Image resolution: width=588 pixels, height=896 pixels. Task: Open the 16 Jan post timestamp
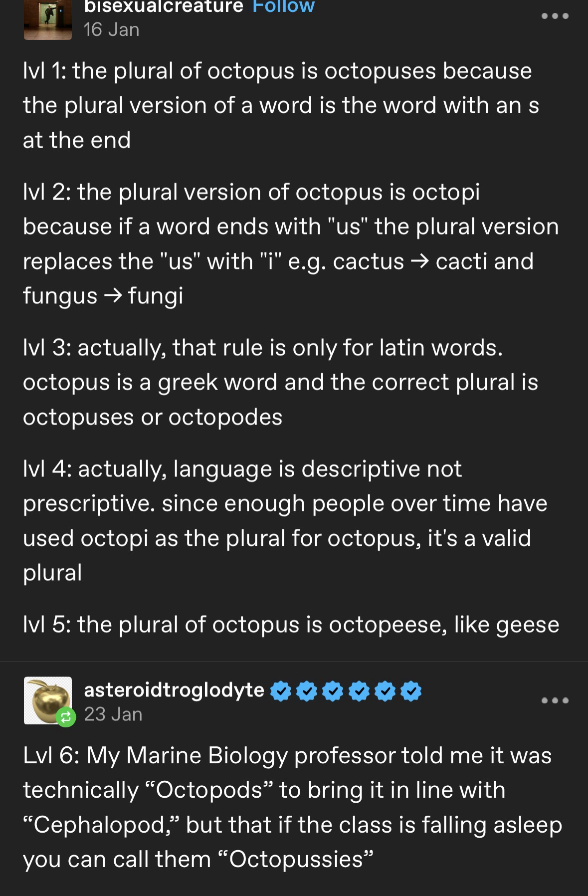(112, 30)
